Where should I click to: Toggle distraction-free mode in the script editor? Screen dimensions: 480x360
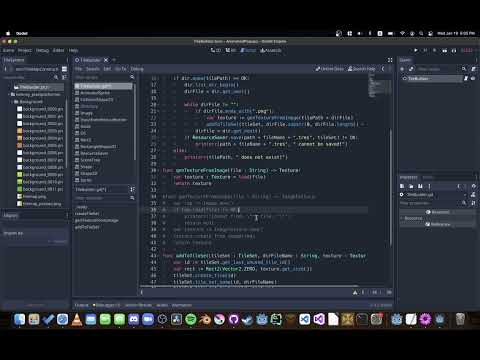tap(390, 60)
